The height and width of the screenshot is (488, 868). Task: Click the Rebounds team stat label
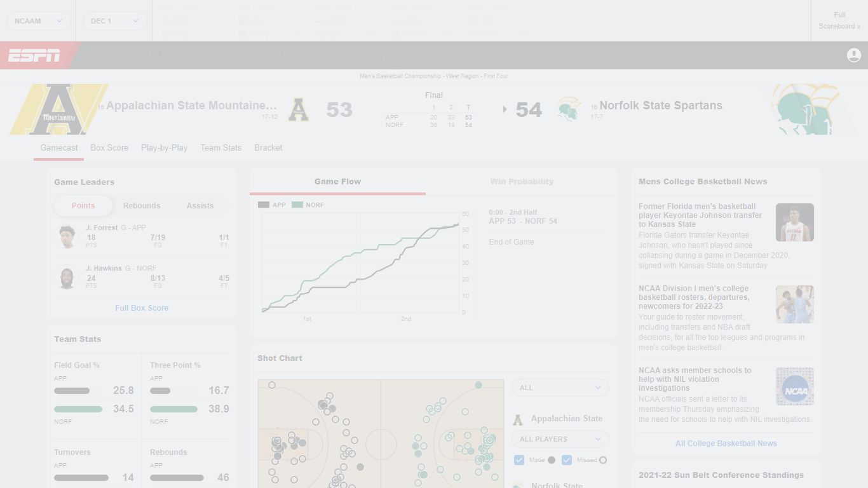click(x=168, y=452)
